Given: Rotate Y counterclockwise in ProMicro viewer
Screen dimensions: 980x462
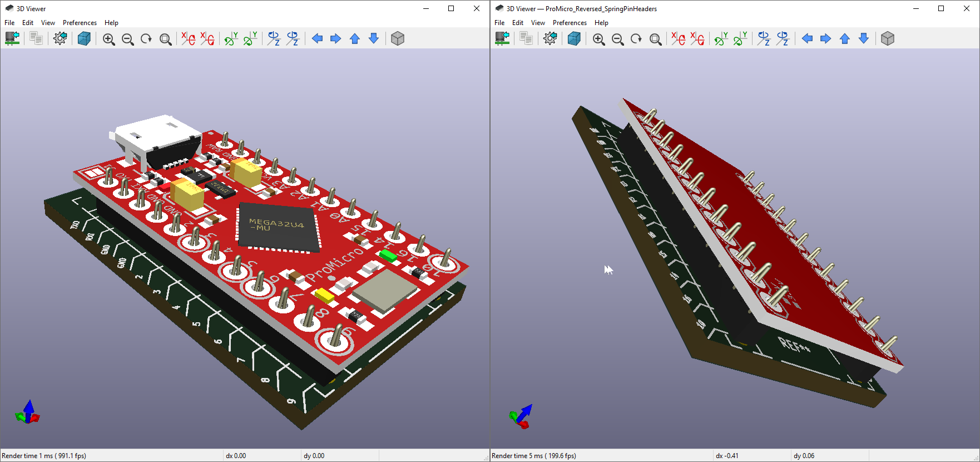Looking at the screenshot, I should tap(740, 38).
